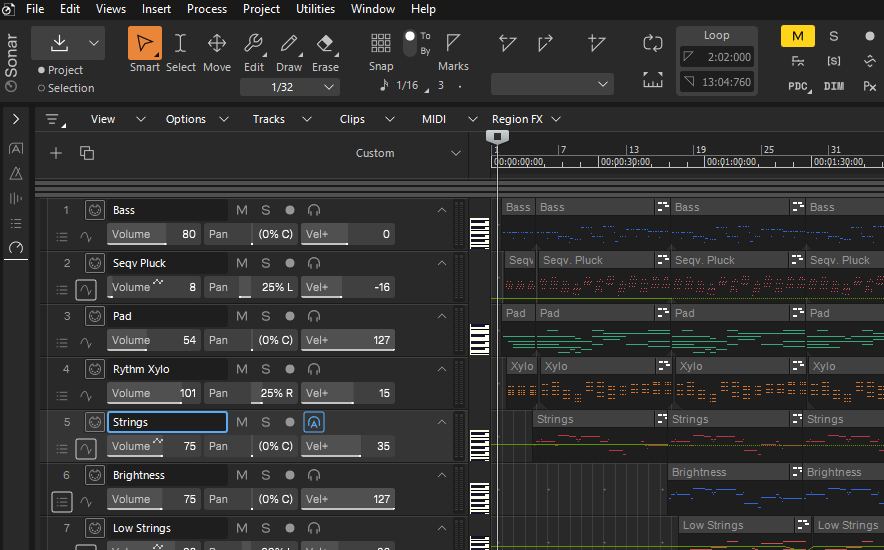The image size is (884, 550).
Task: Select the Selection radio option
Action: point(42,88)
